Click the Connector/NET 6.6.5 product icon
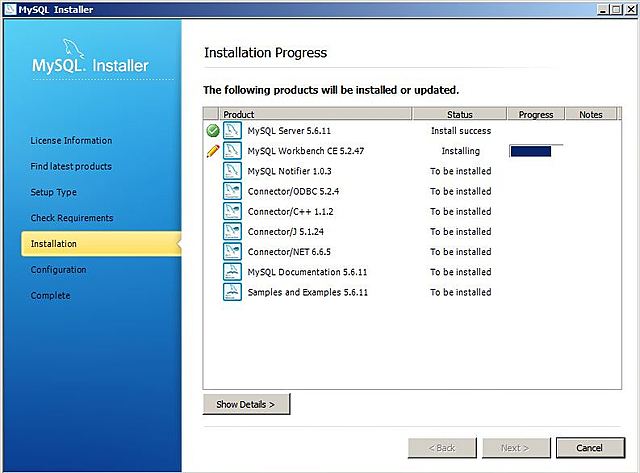This screenshot has height=473, width=640. tap(232, 251)
